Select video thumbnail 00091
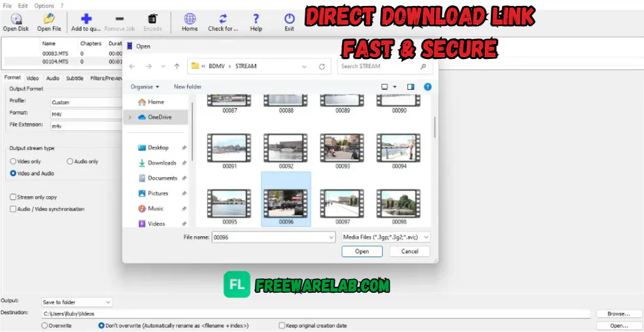 [x=229, y=151]
